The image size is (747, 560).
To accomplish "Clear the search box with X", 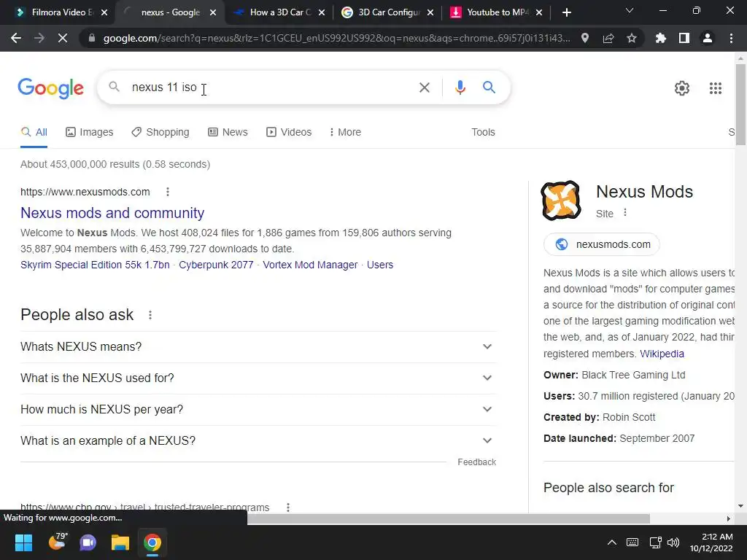I will pyautogui.click(x=424, y=87).
